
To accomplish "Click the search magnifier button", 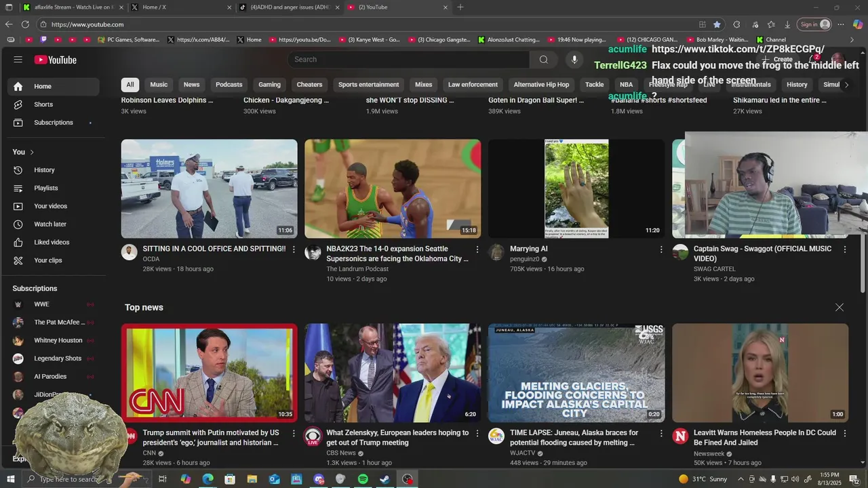I will tap(543, 60).
